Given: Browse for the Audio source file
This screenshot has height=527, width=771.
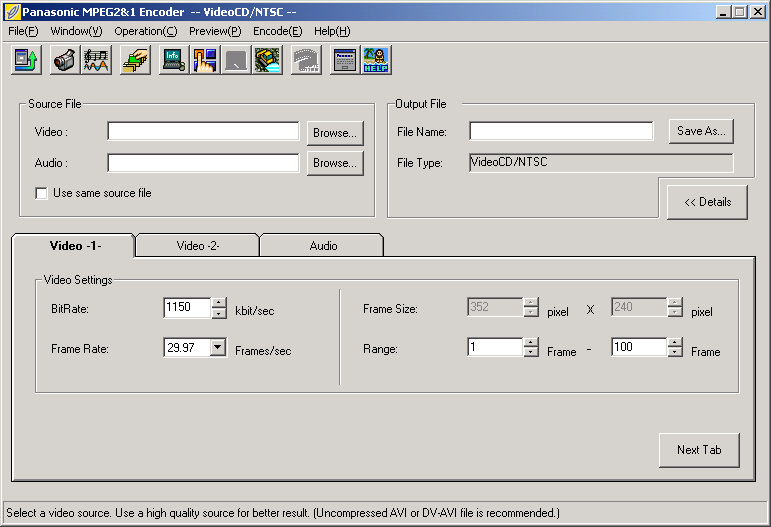Looking at the screenshot, I should pyautogui.click(x=335, y=163).
